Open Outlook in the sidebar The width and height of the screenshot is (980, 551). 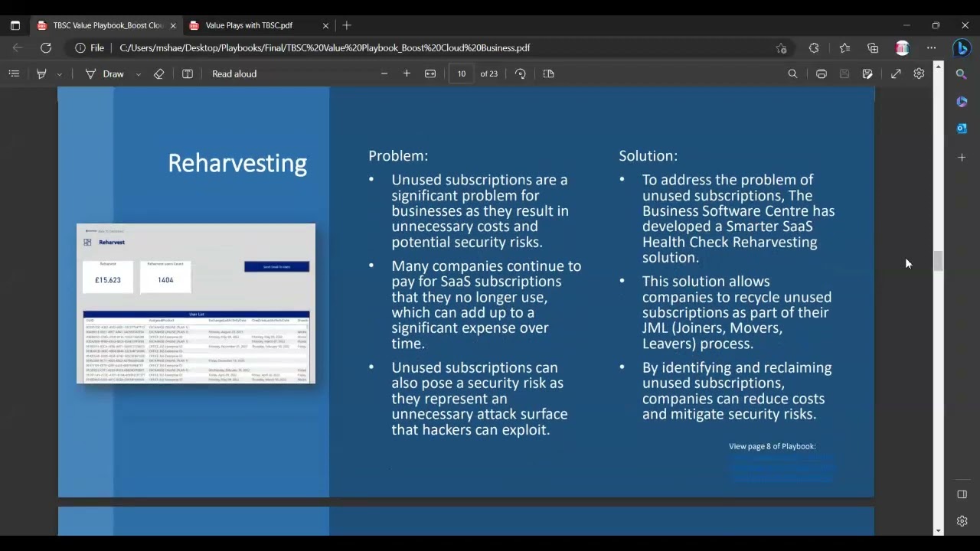click(x=962, y=129)
